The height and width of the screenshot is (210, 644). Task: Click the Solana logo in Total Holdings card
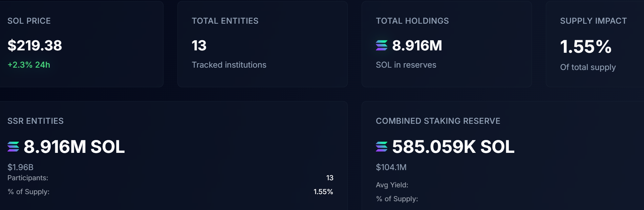pyautogui.click(x=381, y=45)
